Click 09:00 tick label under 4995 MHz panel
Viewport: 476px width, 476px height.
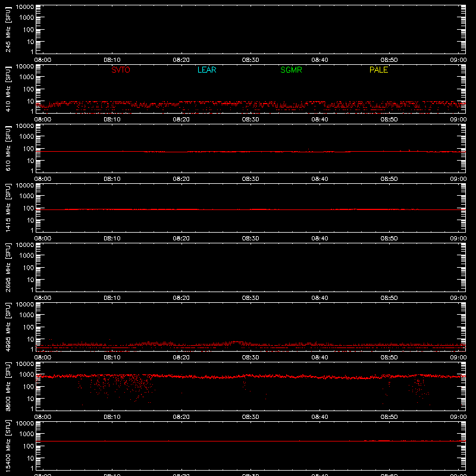click(x=458, y=358)
